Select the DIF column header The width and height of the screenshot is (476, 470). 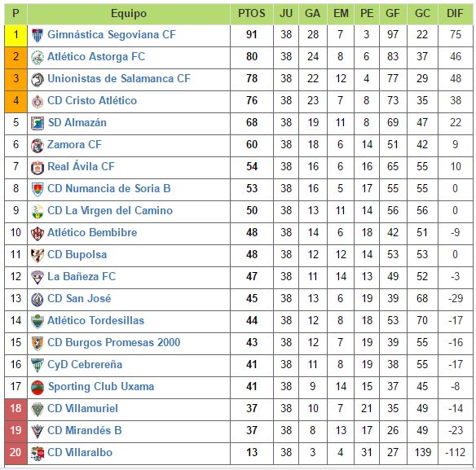tap(455, 14)
